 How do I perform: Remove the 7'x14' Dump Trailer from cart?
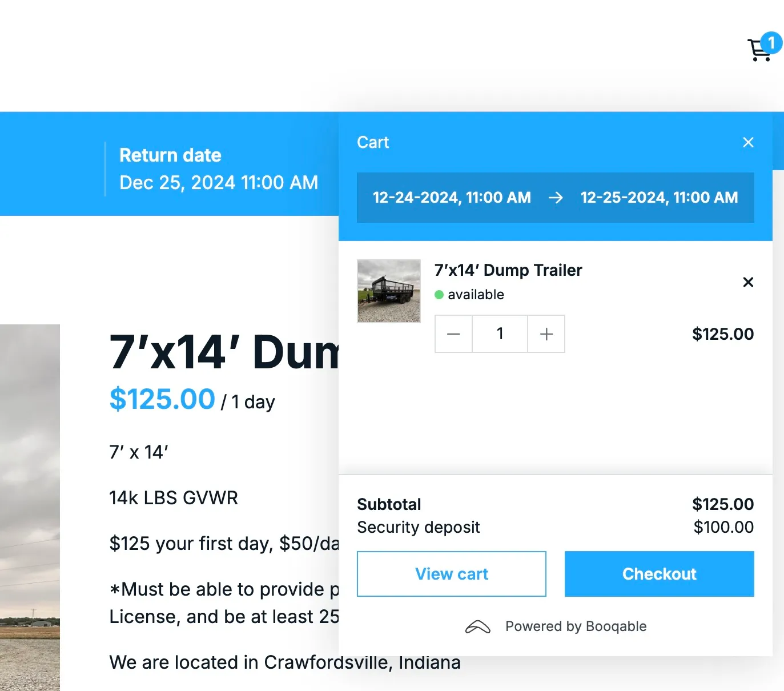748,282
